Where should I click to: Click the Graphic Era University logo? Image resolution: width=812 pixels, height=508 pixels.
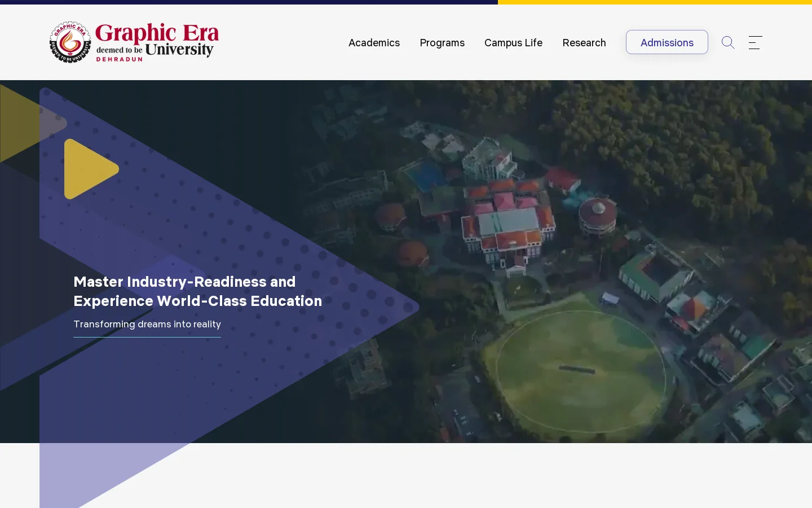click(x=134, y=42)
